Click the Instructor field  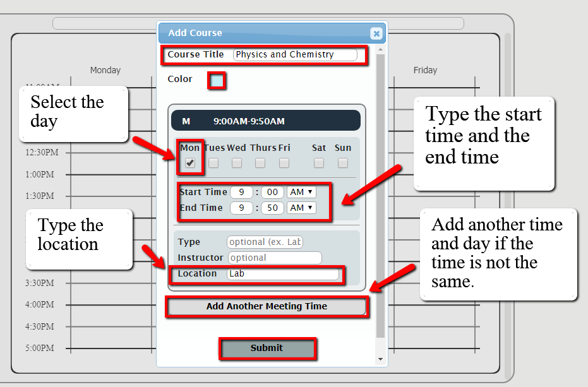click(x=275, y=258)
